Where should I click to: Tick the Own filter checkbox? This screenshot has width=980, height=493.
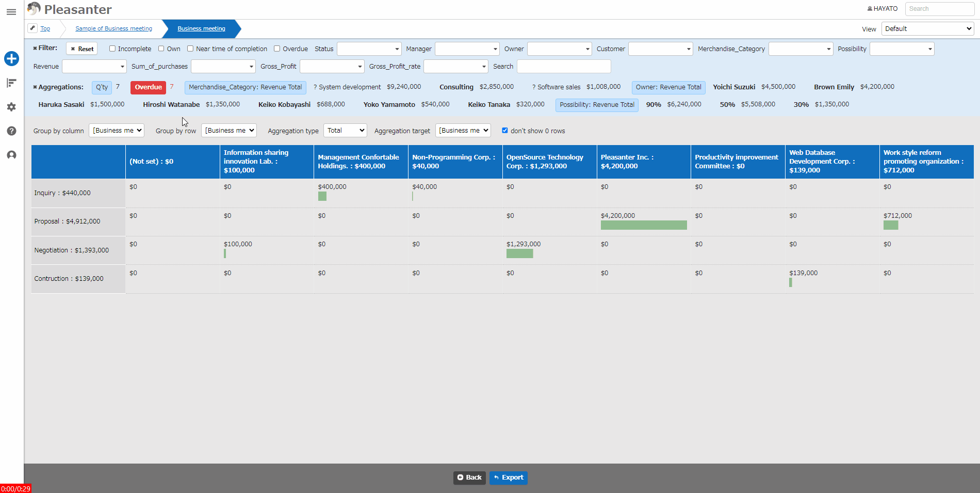pyautogui.click(x=161, y=49)
